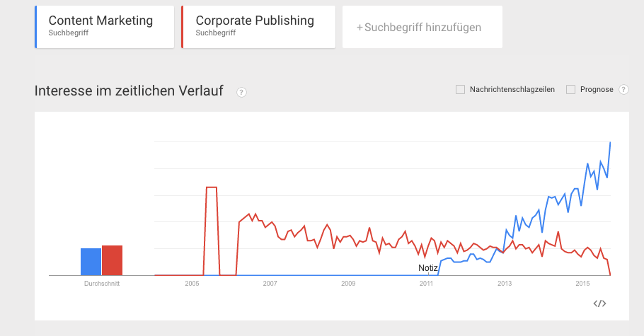644x336 pixels.
Task: Click the Nachrichtenschlagzeilen label text
Action: (512, 90)
